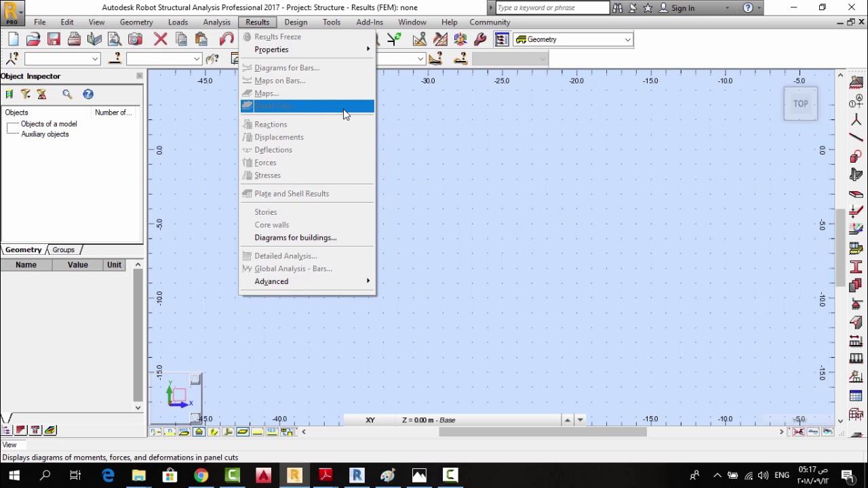The height and width of the screenshot is (488, 868).
Task: Open Google Chrome from the taskbar
Action: point(201,475)
